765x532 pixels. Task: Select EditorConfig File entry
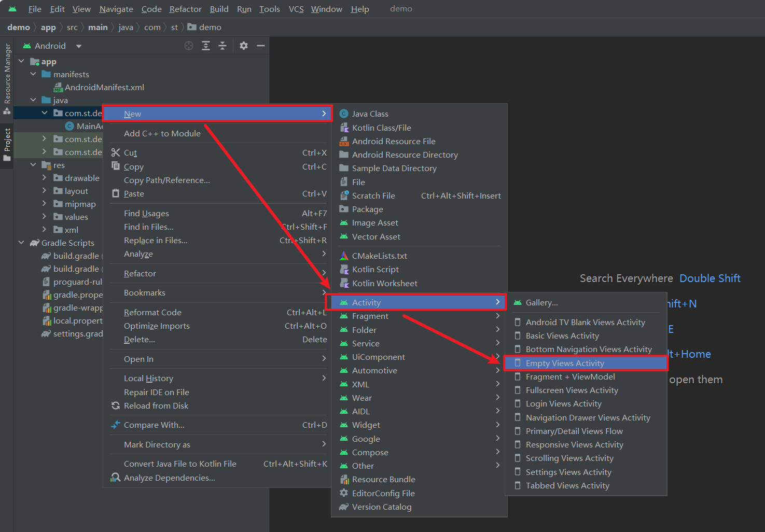419,493
